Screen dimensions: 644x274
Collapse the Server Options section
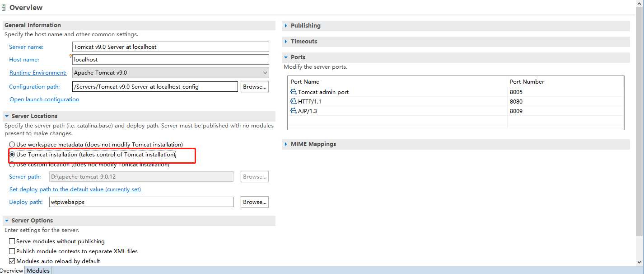pyautogui.click(x=7, y=221)
